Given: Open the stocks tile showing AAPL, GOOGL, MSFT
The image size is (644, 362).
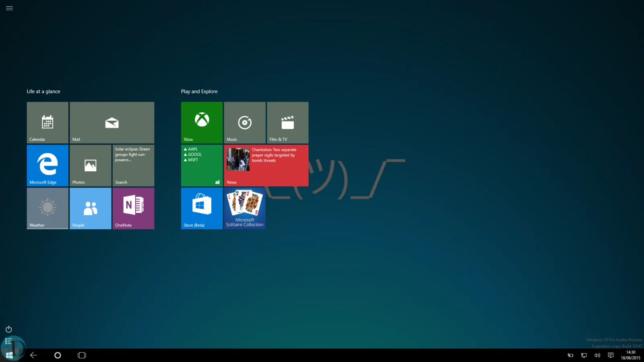Looking at the screenshot, I should click(202, 165).
